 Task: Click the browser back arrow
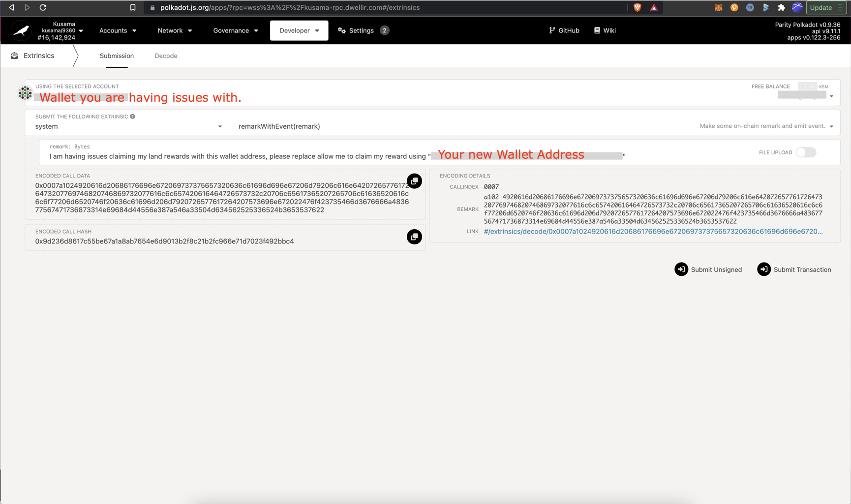coord(11,7)
